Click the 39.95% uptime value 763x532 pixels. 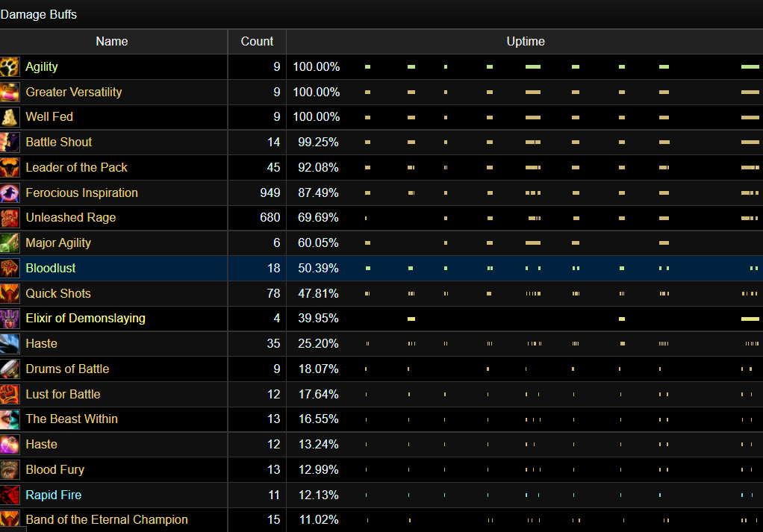[318, 318]
